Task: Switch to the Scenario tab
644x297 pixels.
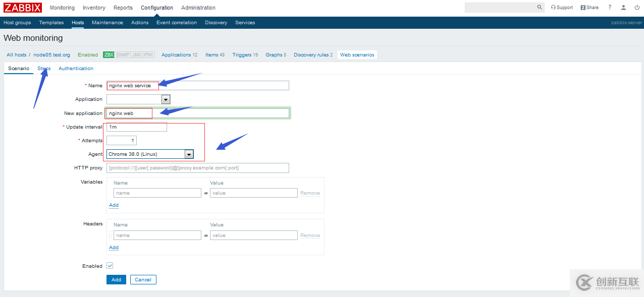Action: (x=19, y=68)
